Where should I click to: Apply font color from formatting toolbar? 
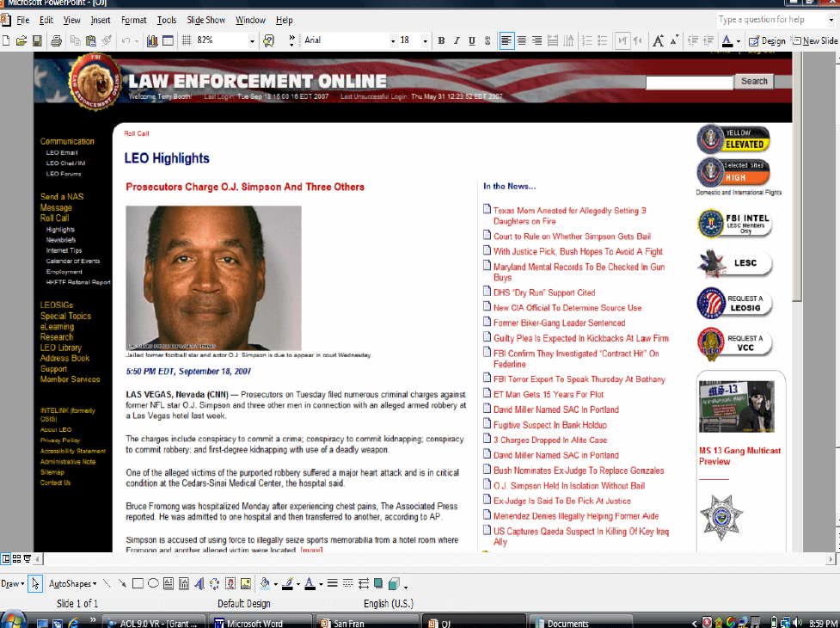[727, 40]
